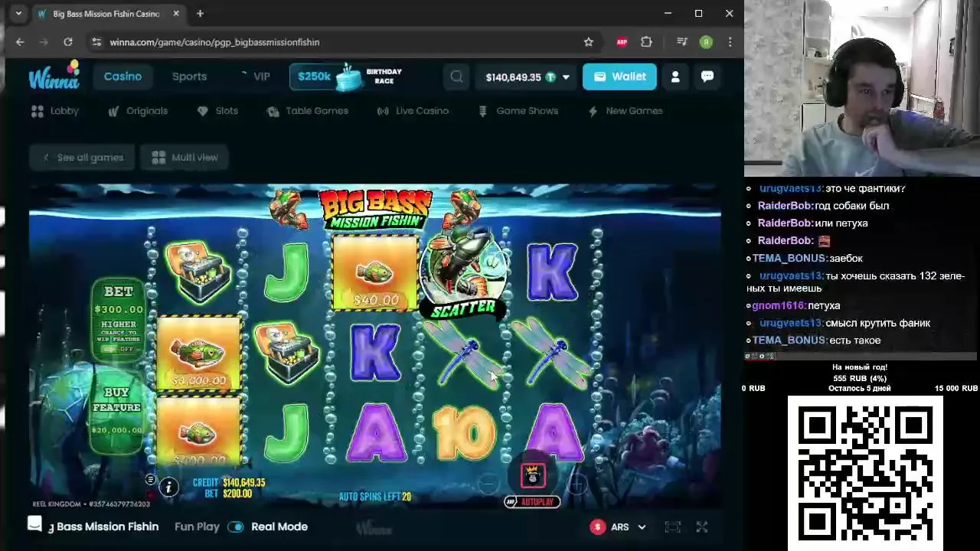Bookmark this page with the star icon
The image size is (980, 551).
(589, 42)
